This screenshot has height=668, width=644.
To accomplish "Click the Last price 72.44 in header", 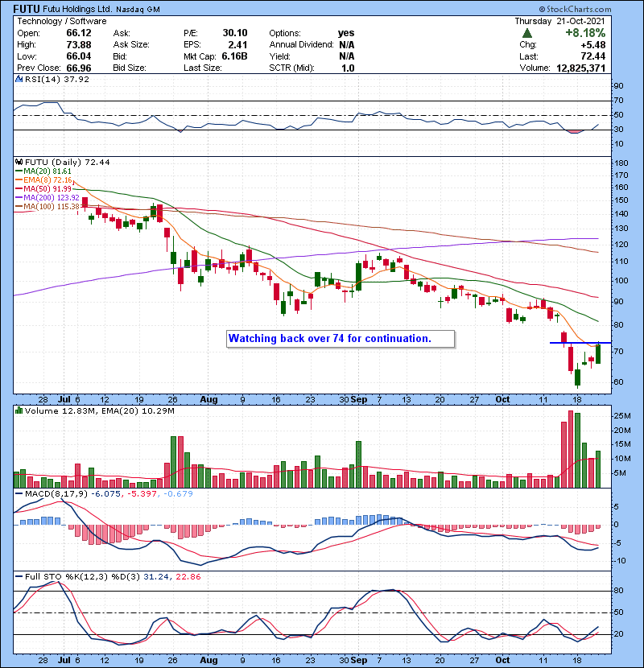I will pyautogui.click(x=592, y=56).
